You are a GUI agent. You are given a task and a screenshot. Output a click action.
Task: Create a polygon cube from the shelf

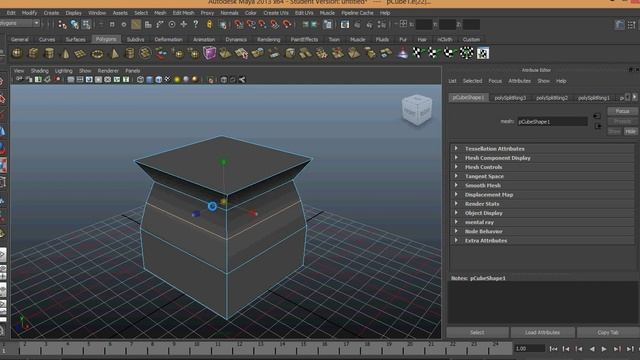click(x=33, y=53)
